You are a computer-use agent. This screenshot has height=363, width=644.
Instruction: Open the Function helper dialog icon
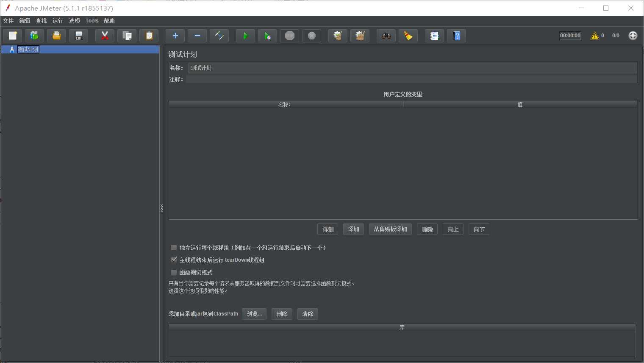pos(434,36)
